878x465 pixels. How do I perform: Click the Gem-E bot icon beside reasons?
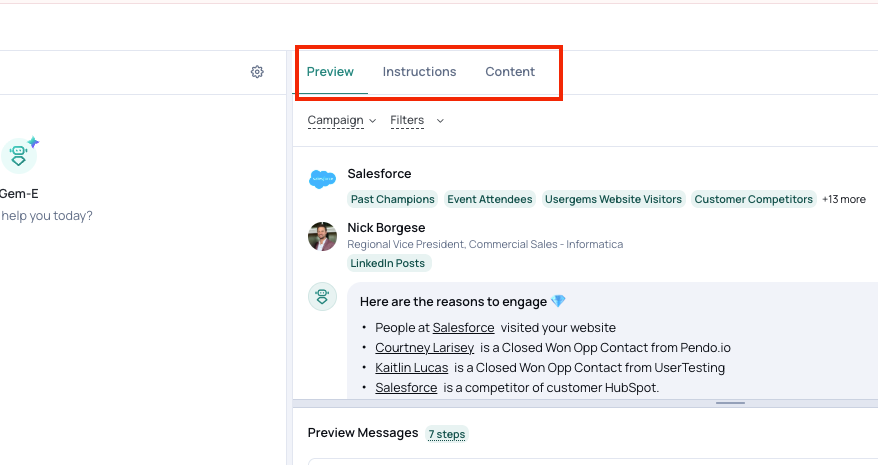coord(323,296)
